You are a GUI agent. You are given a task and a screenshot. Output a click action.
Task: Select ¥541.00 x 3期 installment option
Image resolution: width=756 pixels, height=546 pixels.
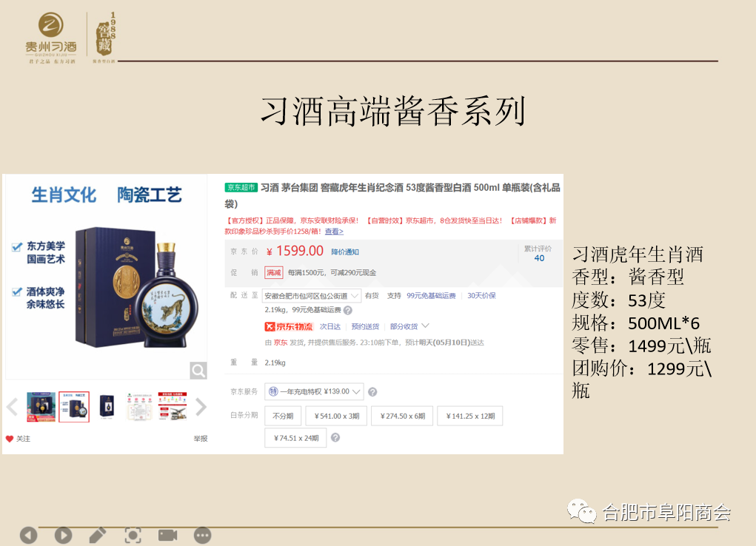(x=337, y=416)
